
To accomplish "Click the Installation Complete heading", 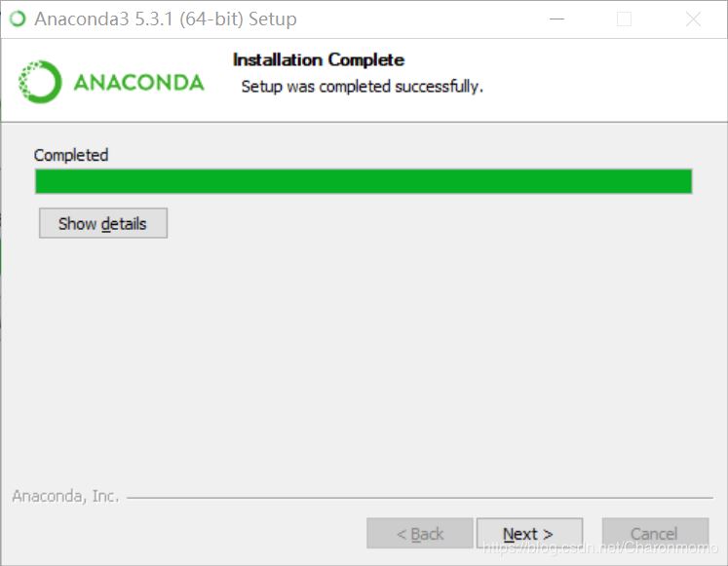I will click(319, 59).
